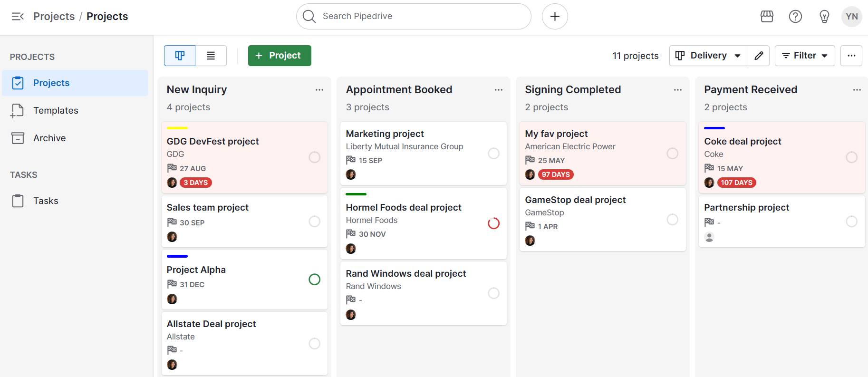The image size is (868, 377).
Task: Open the Marketplace icon in the top bar
Action: (767, 16)
